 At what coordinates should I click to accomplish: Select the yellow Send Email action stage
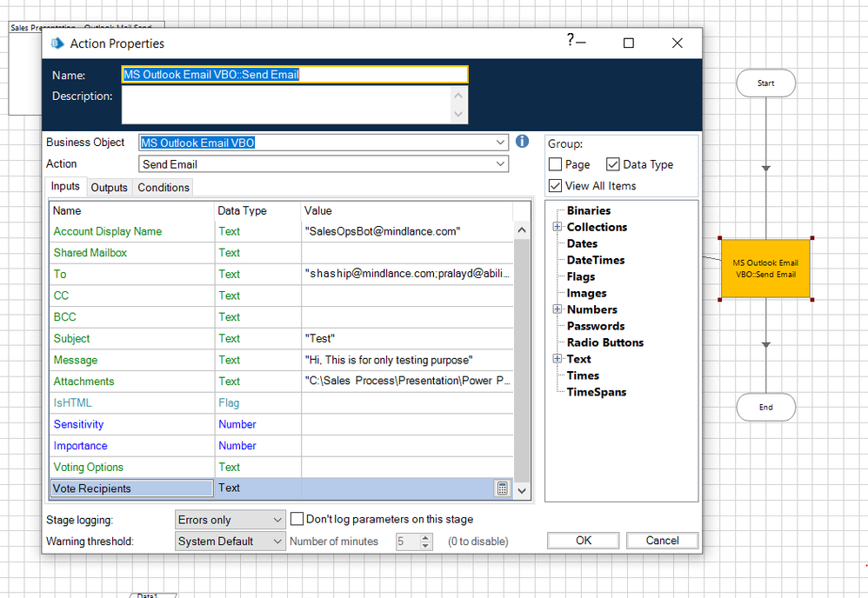(x=765, y=269)
